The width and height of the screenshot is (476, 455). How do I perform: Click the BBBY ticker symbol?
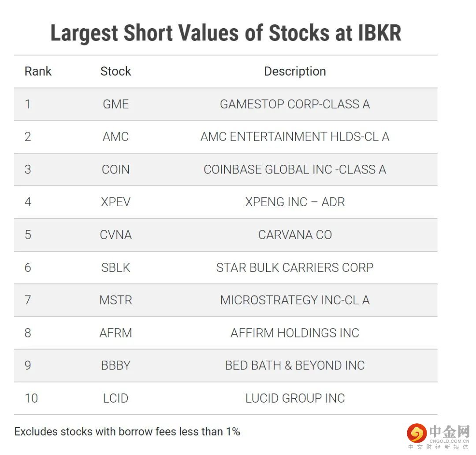[x=115, y=366]
